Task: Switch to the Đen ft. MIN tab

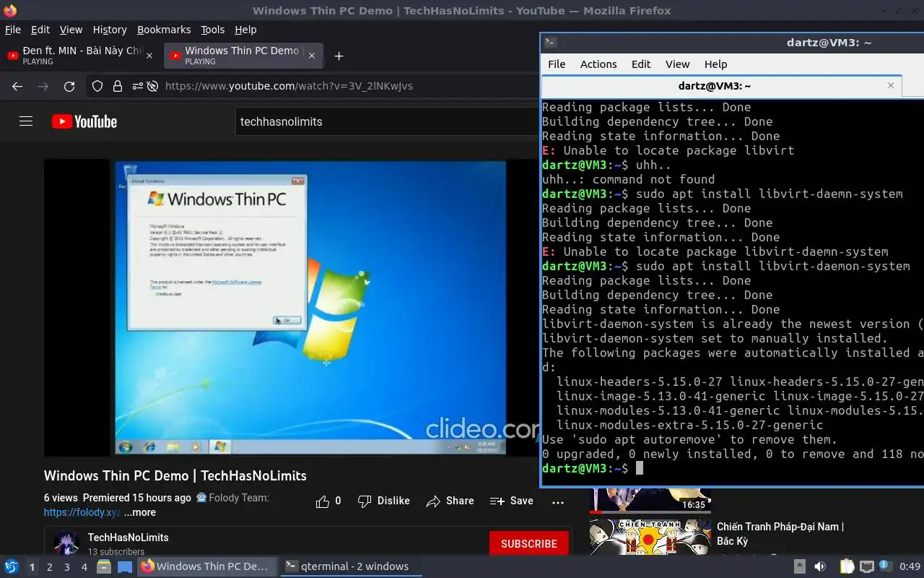Action: (79, 56)
